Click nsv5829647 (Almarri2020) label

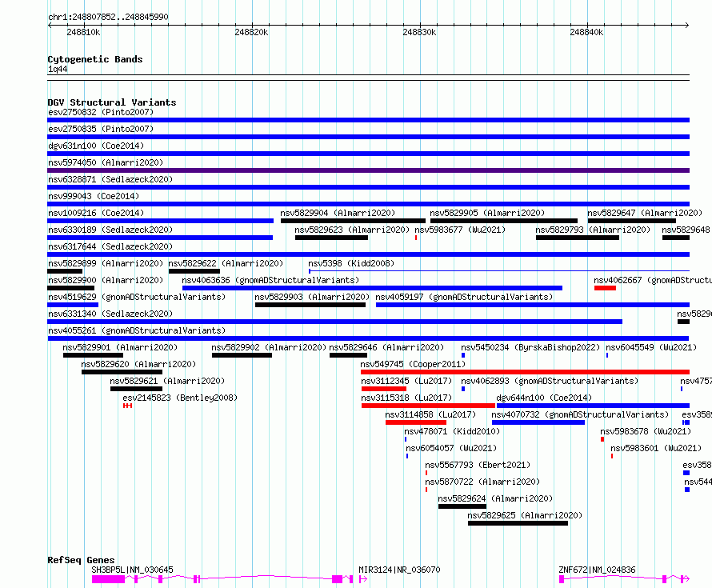(645, 213)
